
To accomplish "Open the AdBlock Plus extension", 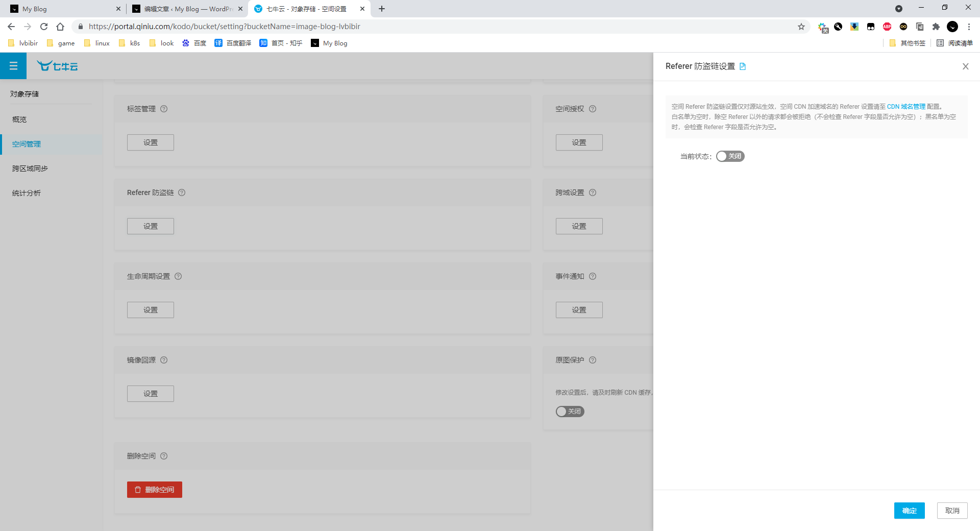I will coord(887,27).
